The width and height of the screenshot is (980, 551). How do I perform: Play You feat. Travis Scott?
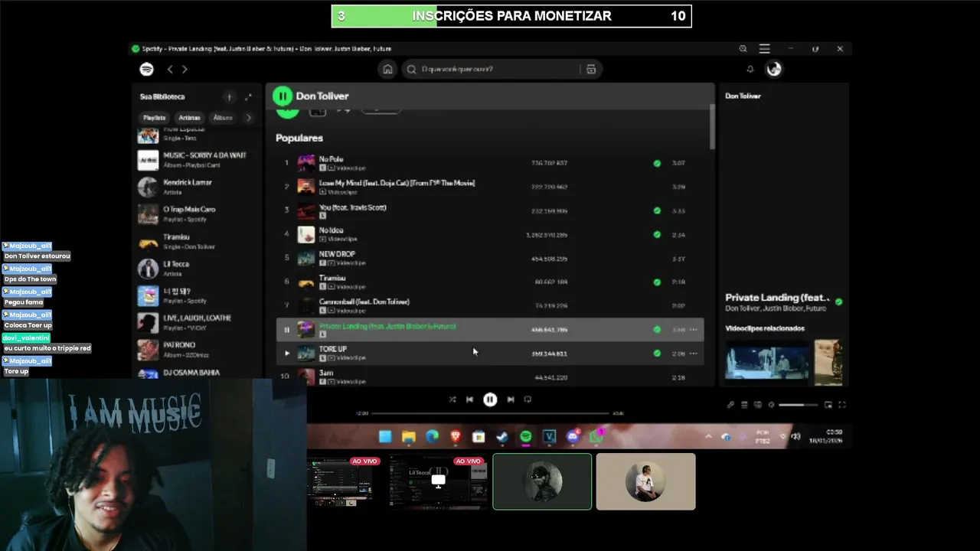click(x=490, y=210)
